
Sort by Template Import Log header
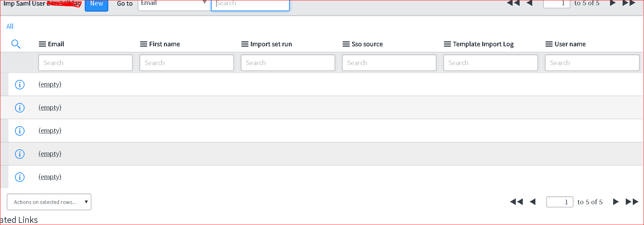(x=483, y=44)
